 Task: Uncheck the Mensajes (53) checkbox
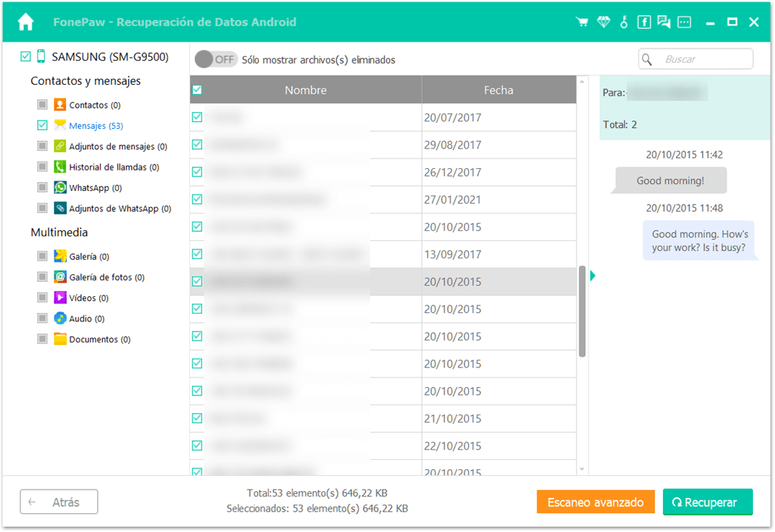[42, 125]
